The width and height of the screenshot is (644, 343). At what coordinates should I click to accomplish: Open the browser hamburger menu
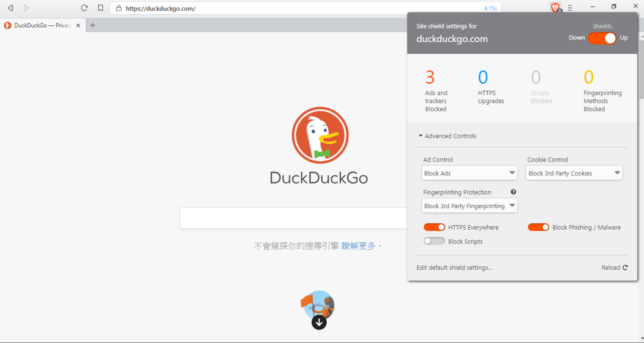(570, 8)
